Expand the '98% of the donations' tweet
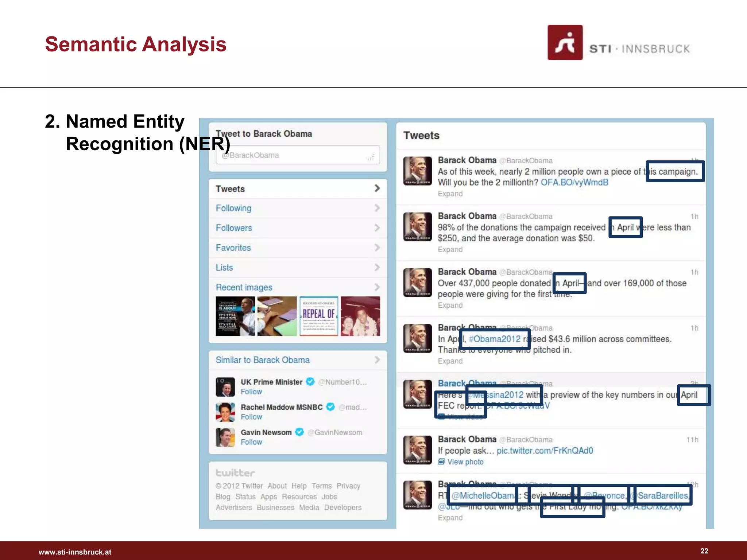 pyautogui.click(x=450, y=249)
